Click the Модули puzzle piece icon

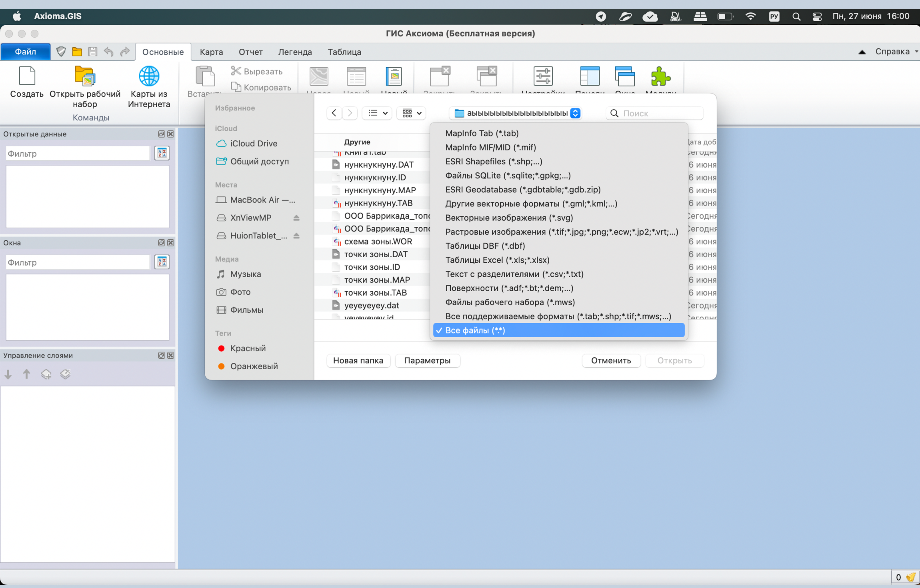660,76
